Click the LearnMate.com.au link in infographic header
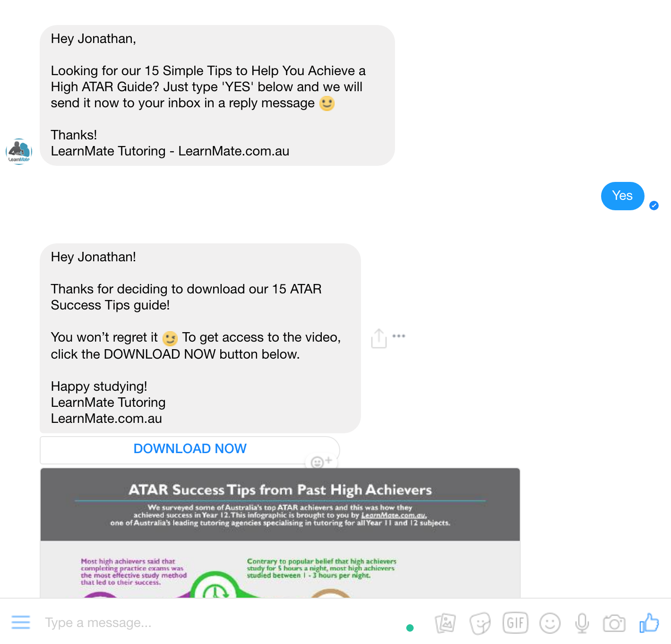 pyautogui.click(x=394, y=515)
